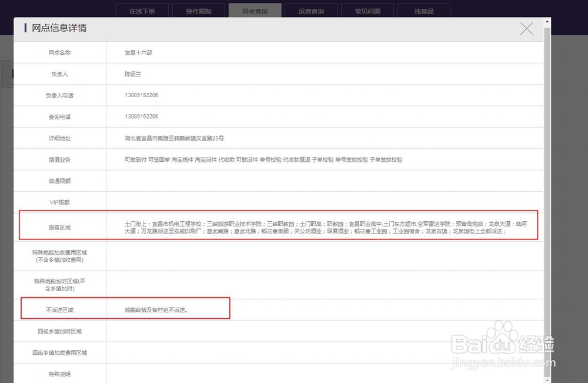This screenshot has width=588, height=383.
Task: Click the 增值业务 label
Action: pyautogui.click(x=59, y=159)
